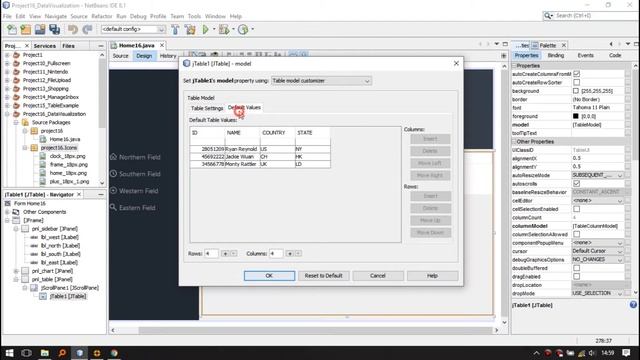The height and width of the screenshot is (360, 640).
Task: Click the search magnifier icon
Action: 547,16
